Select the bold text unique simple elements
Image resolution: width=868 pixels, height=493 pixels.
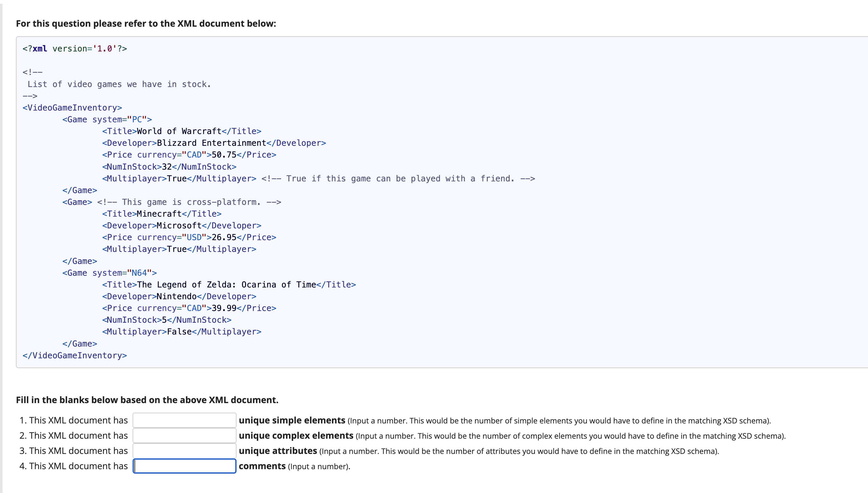tap(292, 420)
